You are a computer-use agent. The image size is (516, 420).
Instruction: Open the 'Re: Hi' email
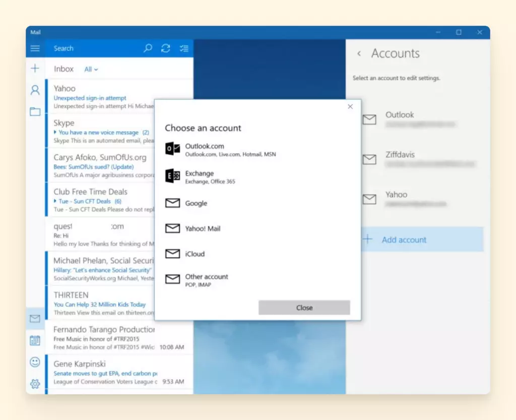pos(100,234)
